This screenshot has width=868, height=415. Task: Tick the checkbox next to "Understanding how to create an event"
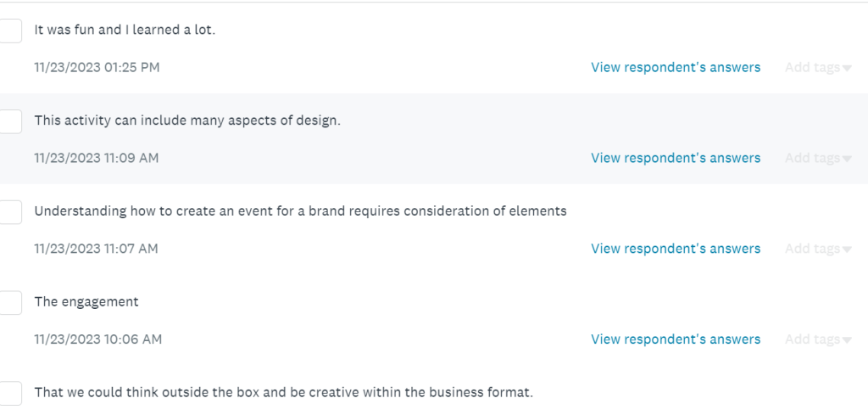point(10,212)
